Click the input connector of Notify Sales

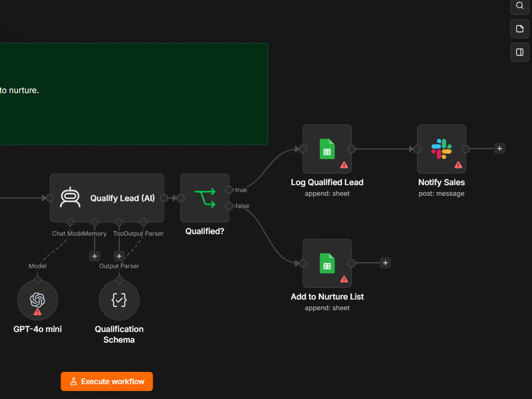tap(417, 149)
